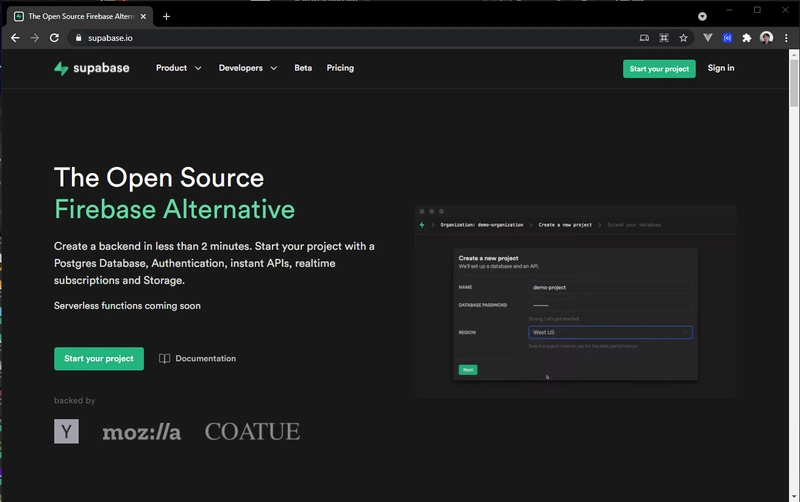Close the Open Source Firebase Alternative tab
This screenshot has height=502, width=800.
[143, 16]
